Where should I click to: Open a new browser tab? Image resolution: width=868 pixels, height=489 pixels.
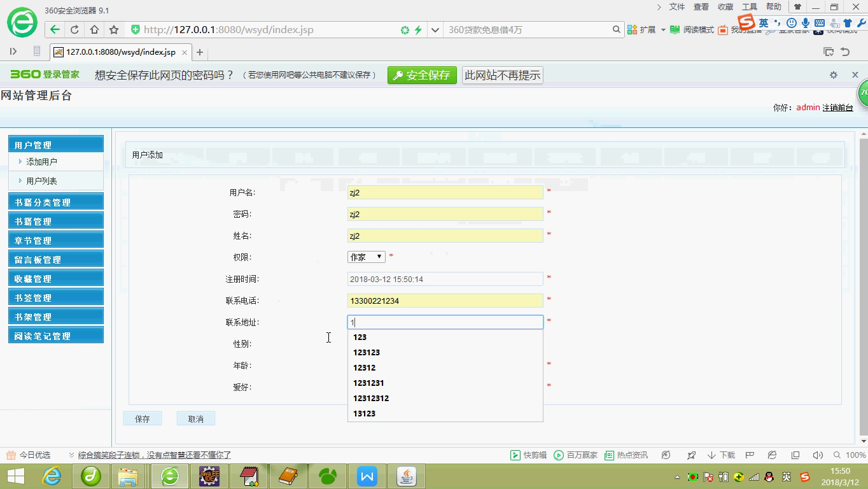tap(200, 52)
